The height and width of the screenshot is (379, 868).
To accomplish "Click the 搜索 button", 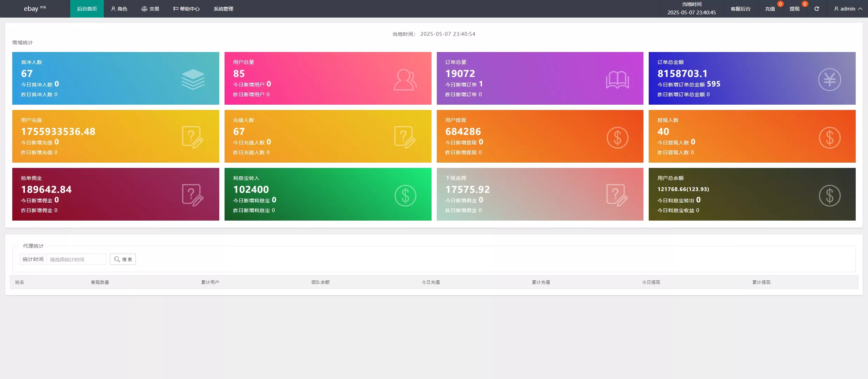I will click(x=123, y=259).
